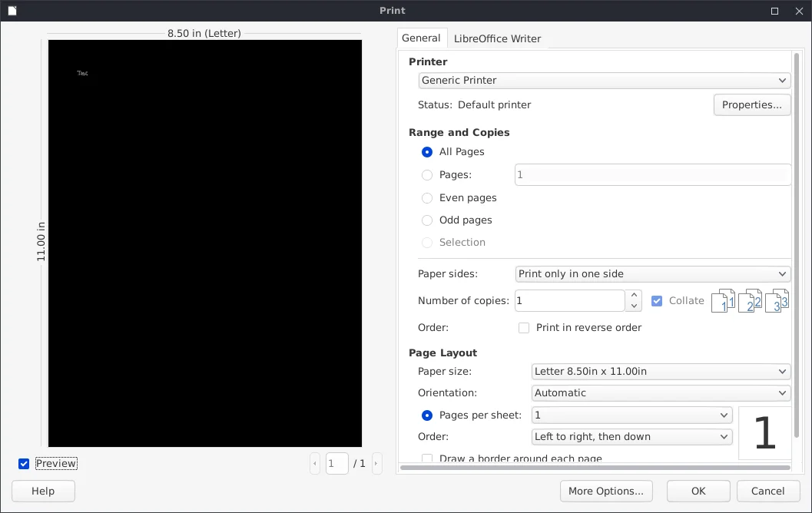Image resolution: width=812 pixels, height=513 pixels.
Task: Click the horizontal scrollbar under the General tab options
Action: [595, 468]
